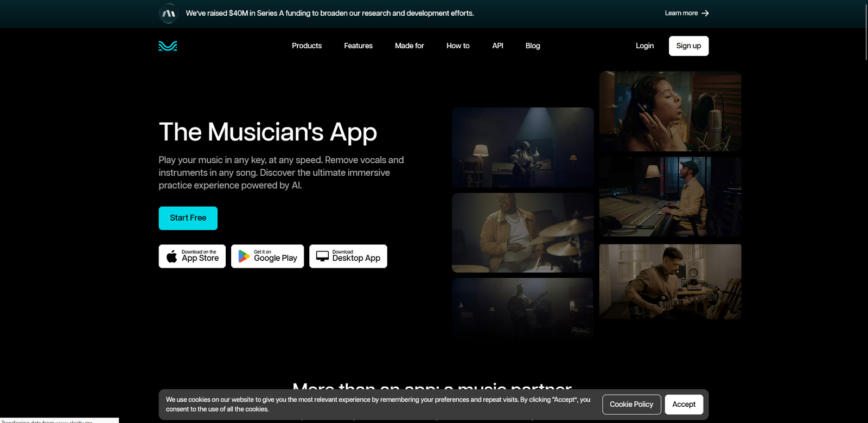Click the drummer video thumbnail
Image resolution: width=868 pixels, height=423 pixels.
522,233
